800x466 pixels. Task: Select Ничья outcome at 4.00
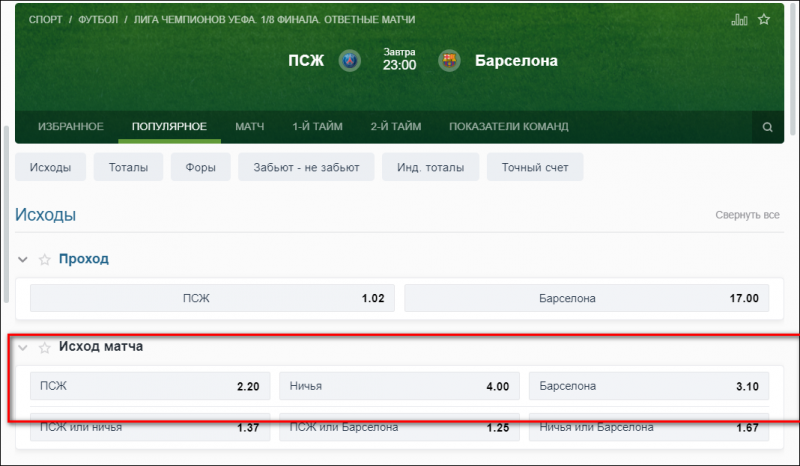click(399, 386)
